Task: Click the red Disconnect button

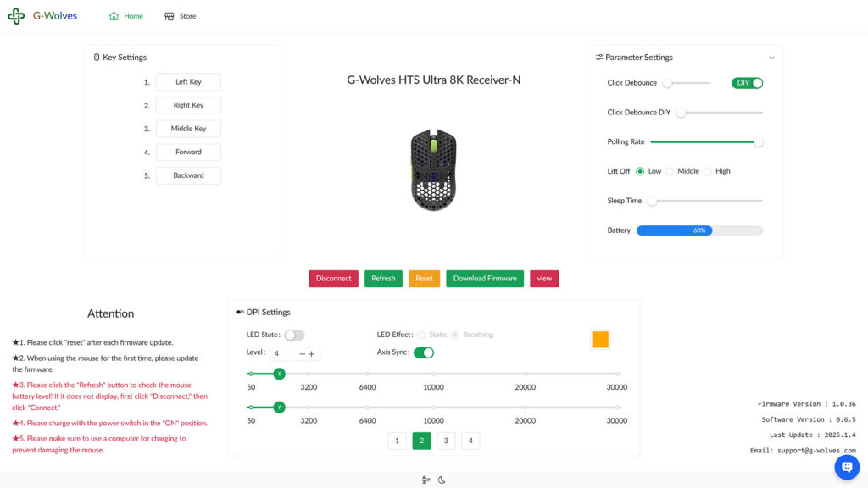Action: point(333,279)
